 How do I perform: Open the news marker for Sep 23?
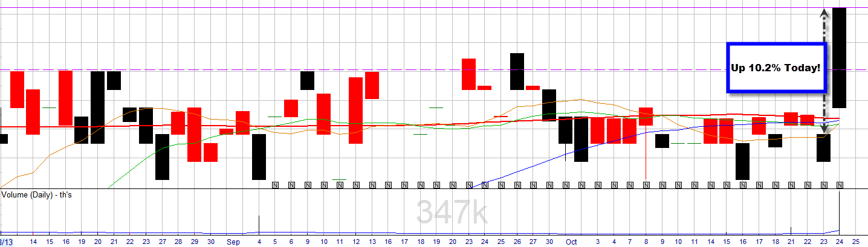point(469,185)
